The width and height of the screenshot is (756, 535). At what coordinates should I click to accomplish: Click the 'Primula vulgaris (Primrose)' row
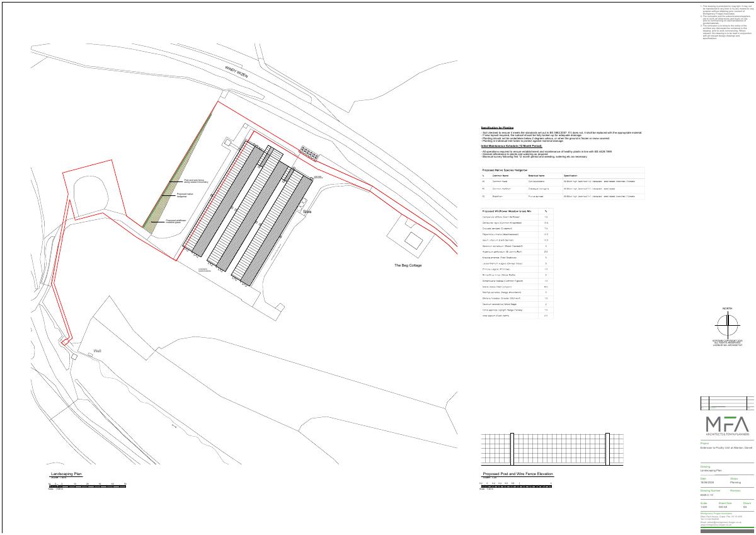coord(517,269)
